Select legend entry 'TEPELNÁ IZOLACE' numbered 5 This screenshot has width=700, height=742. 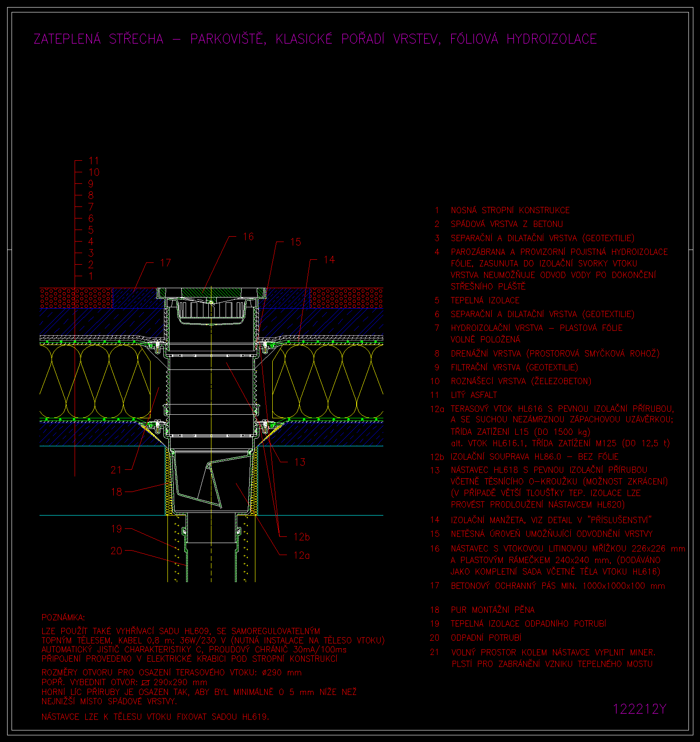point(485,300)
